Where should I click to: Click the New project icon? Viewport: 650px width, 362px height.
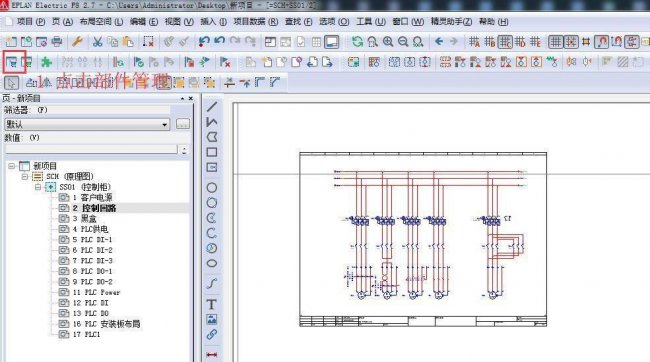(x=11, y=41)
